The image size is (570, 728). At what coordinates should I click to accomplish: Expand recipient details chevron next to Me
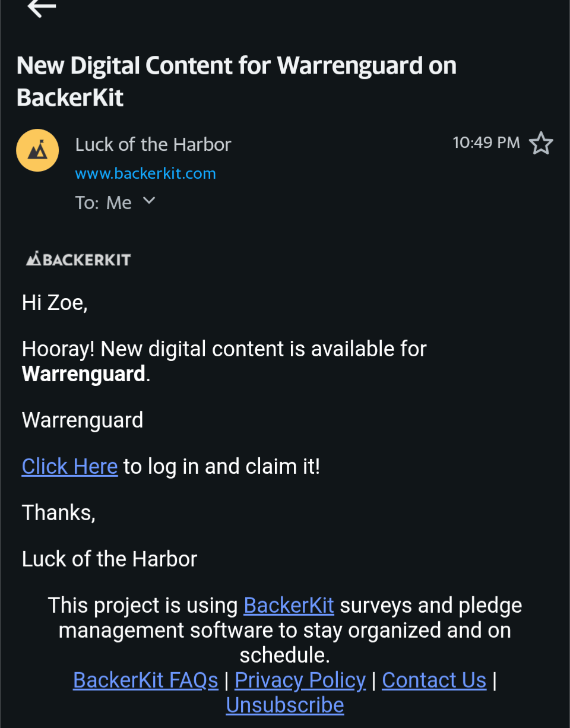point(149,201)
